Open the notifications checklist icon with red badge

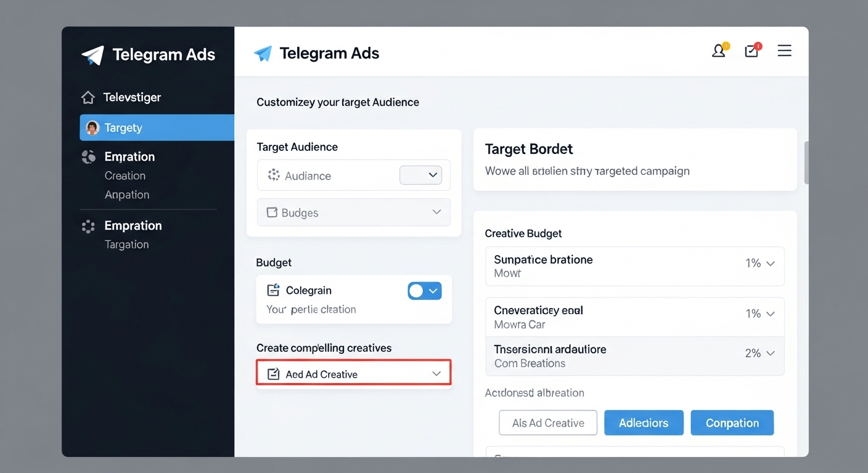pyautogui.click(x=751, y=51)
